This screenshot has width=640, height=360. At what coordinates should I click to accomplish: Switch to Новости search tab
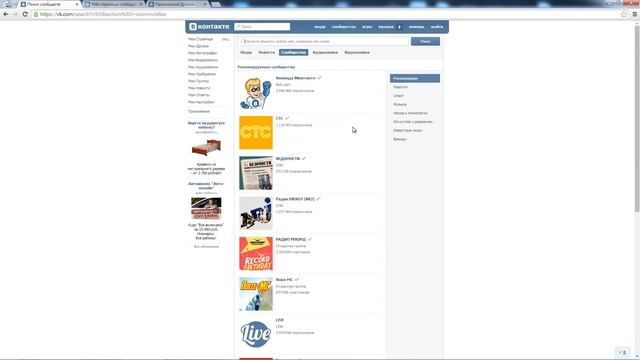(267, 53)
